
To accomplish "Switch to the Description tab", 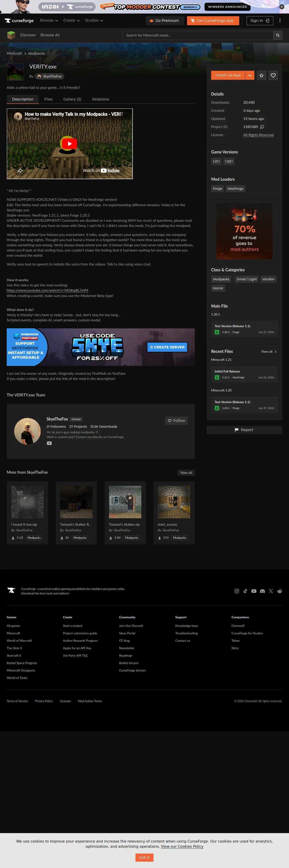I will [x=23, y=99].
